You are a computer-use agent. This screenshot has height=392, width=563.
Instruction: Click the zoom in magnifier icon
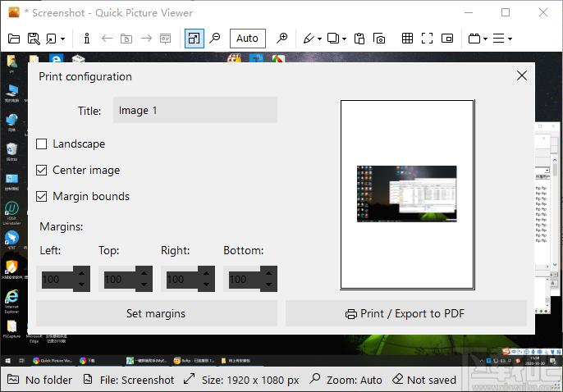[281, 39]
